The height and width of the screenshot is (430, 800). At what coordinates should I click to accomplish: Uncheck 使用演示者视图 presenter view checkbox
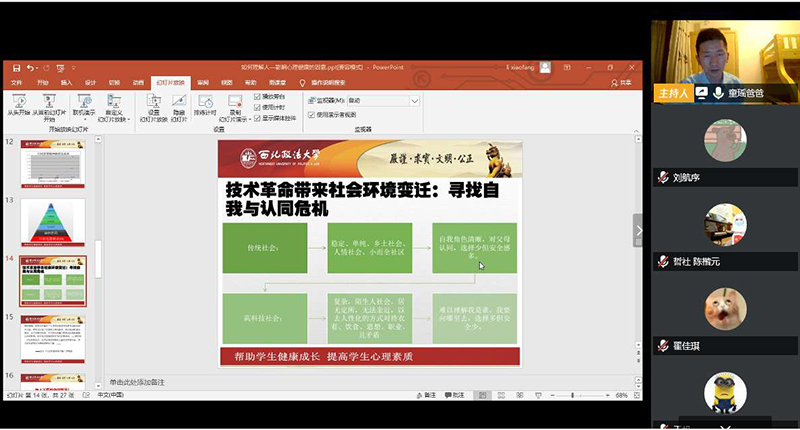[309, 115]
